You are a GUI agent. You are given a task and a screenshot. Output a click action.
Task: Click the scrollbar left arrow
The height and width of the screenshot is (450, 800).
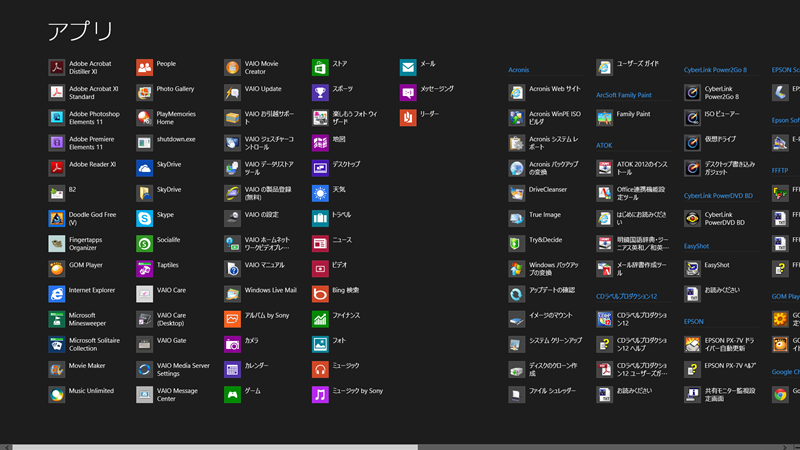coord(6,447)
